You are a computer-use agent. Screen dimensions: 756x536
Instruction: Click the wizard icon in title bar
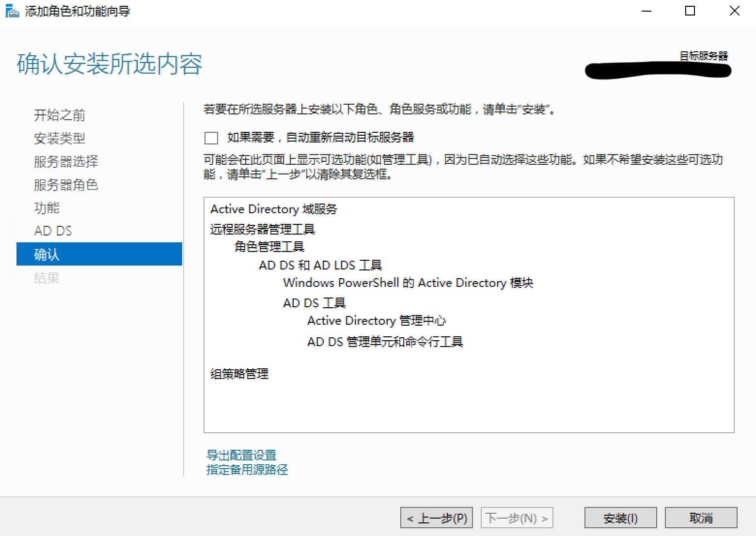[x=12, y=11]
